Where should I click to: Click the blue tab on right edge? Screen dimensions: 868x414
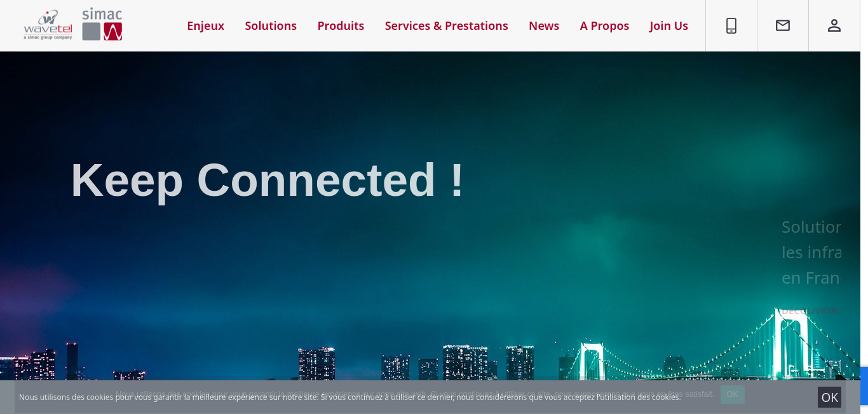864,385
